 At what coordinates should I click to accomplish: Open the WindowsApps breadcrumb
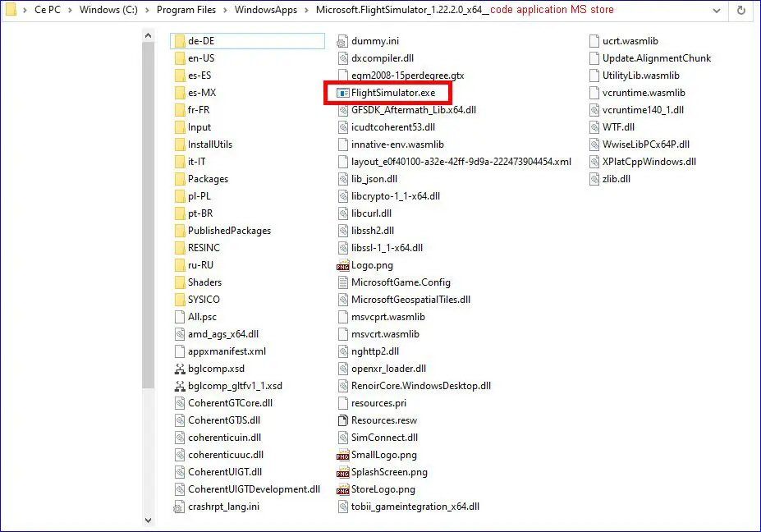click(x=265, y=10)
